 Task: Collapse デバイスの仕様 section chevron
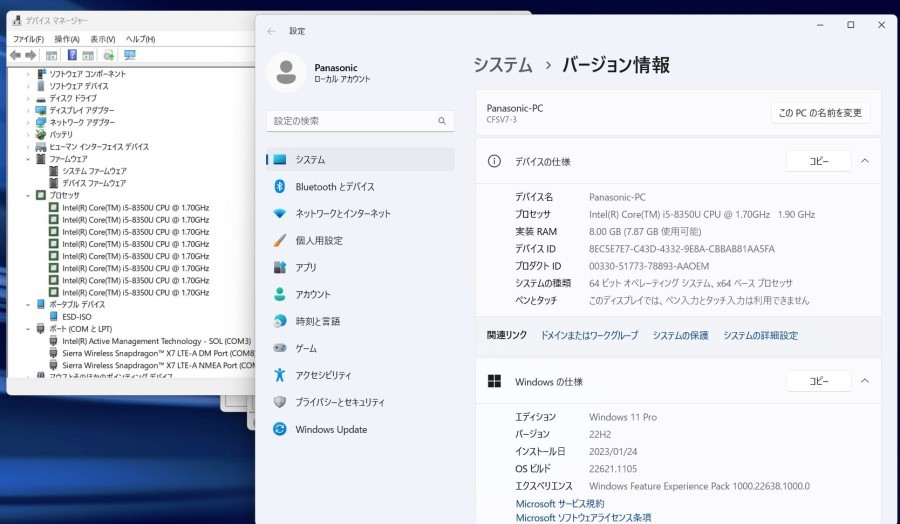tap(865, 161)
